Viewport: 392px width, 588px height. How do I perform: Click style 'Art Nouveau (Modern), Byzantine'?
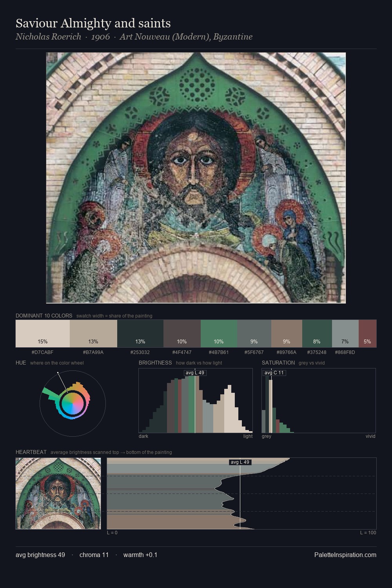(186, 37)
